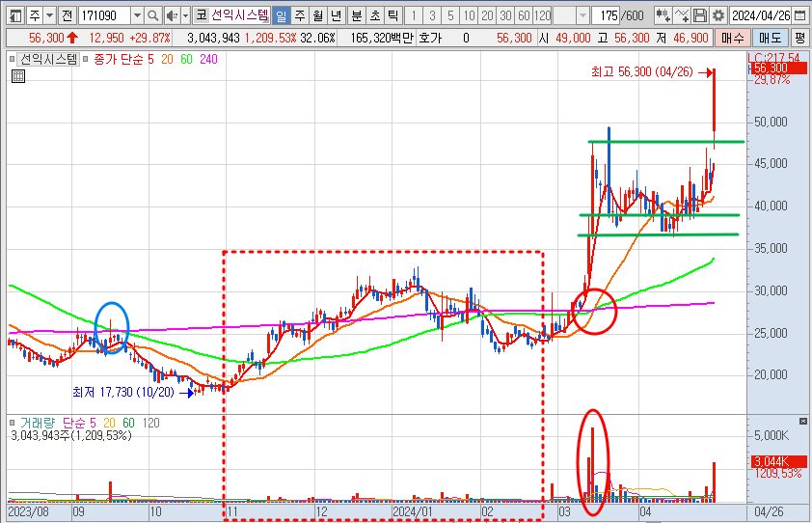Open the data table grid icon below legend

[x=18, y=77]
